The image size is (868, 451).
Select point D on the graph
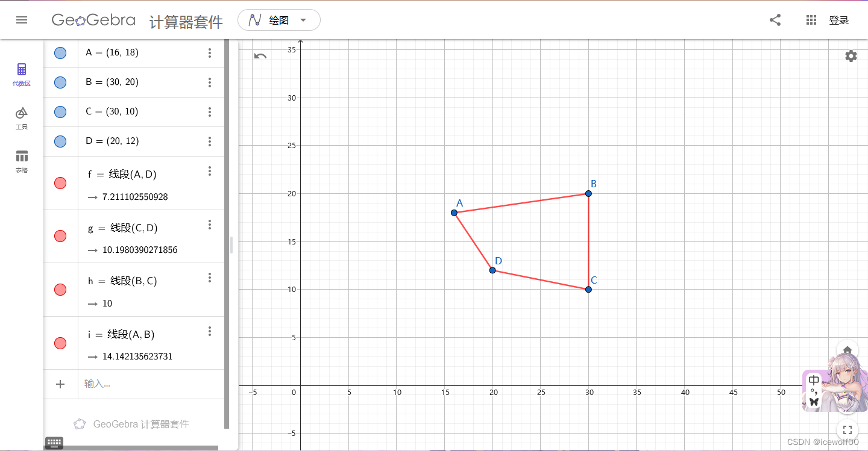coord(492,270)
